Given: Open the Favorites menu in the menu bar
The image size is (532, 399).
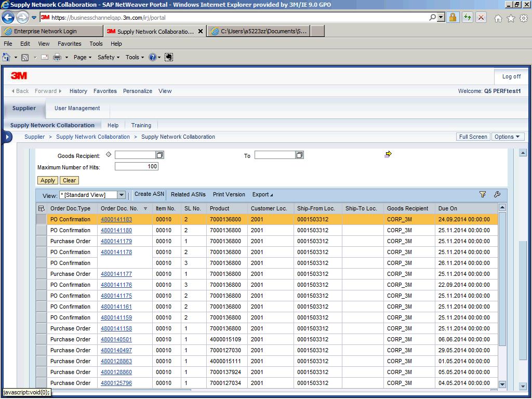Looking at the screenshot, I should point(69,44).
